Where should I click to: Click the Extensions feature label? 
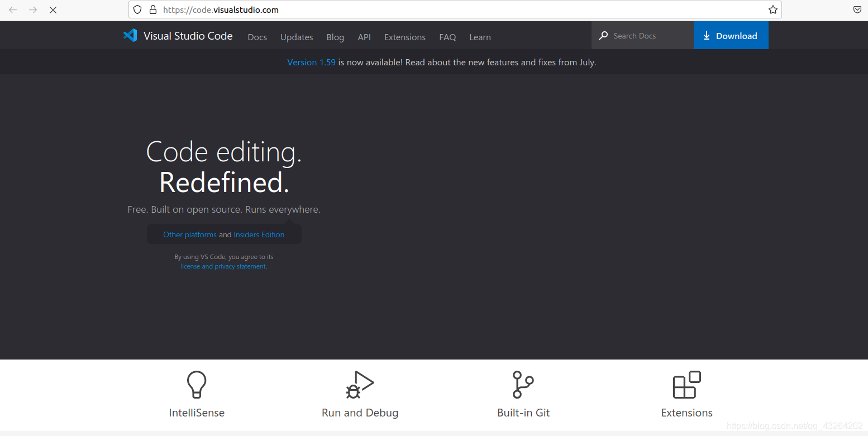(x=686, y=413)
